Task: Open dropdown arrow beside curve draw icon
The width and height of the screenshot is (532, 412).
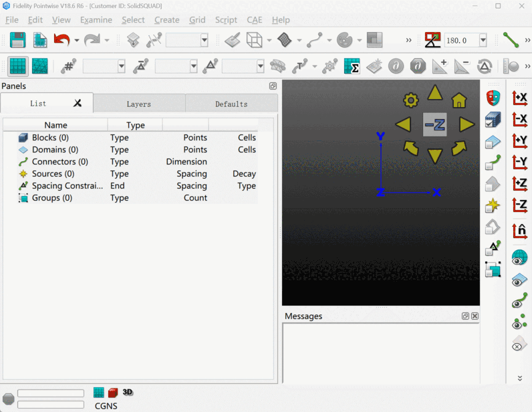Action: click(329, 40)
